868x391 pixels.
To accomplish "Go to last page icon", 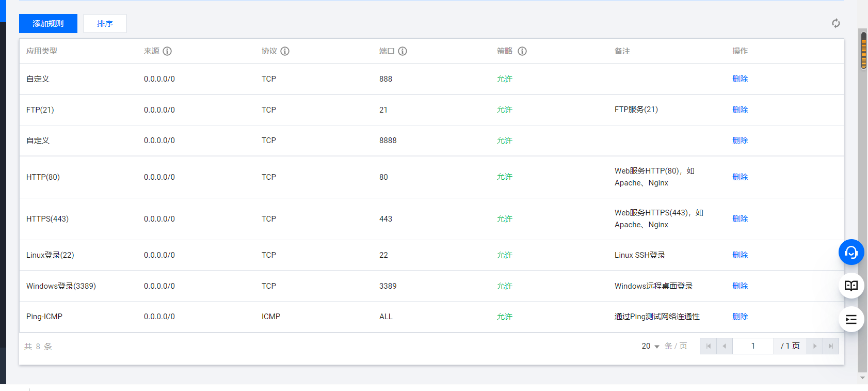I will pyautogui.click(x=831, y=346).
